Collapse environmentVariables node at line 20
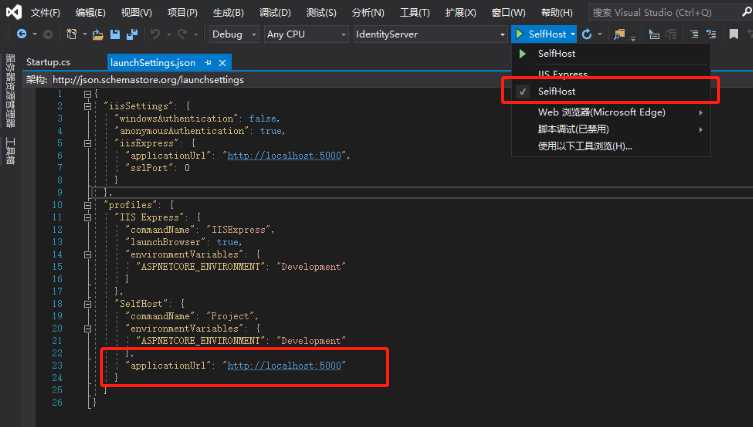The height and width of the screenshot is (427, 753). pos(87,329)
